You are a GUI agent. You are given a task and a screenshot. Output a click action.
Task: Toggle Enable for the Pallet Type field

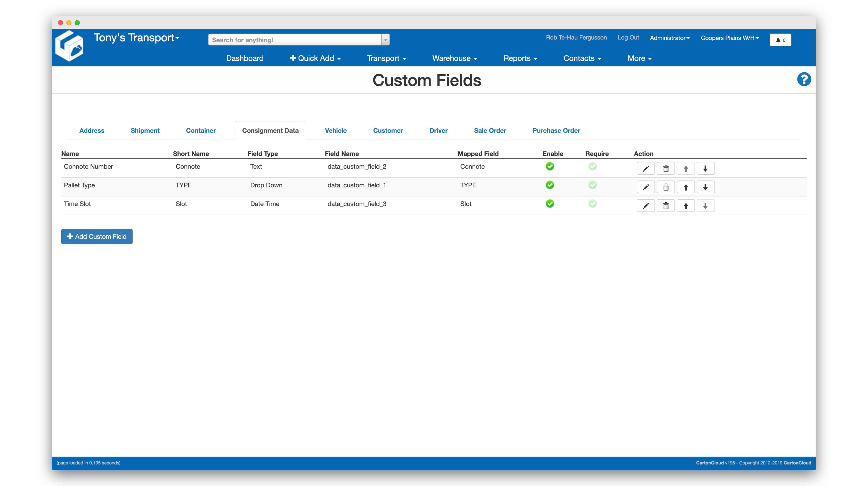coord(550,185)
